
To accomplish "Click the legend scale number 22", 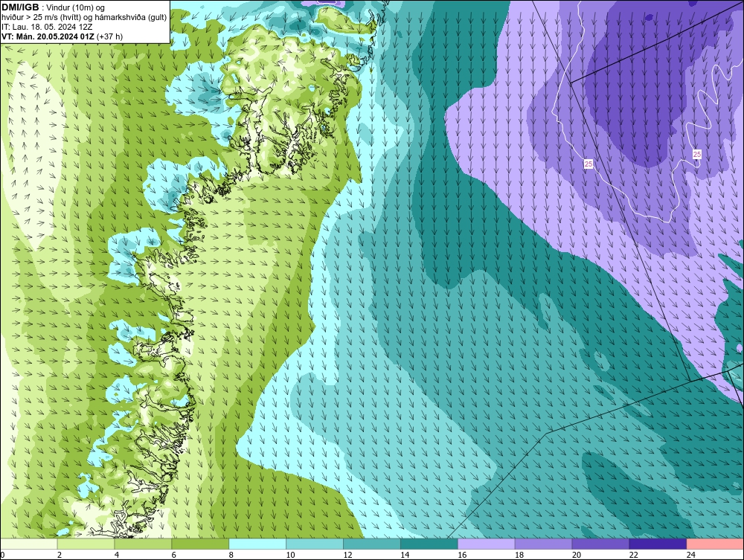I will pos(634,555).
